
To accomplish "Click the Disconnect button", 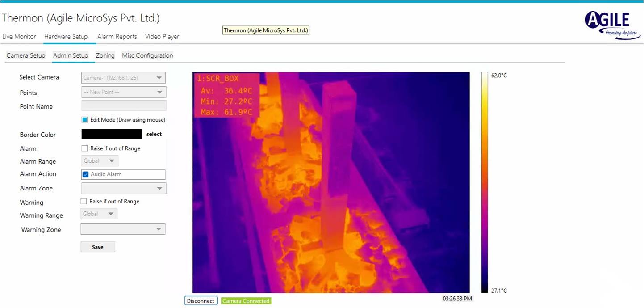I will point(201,301).
